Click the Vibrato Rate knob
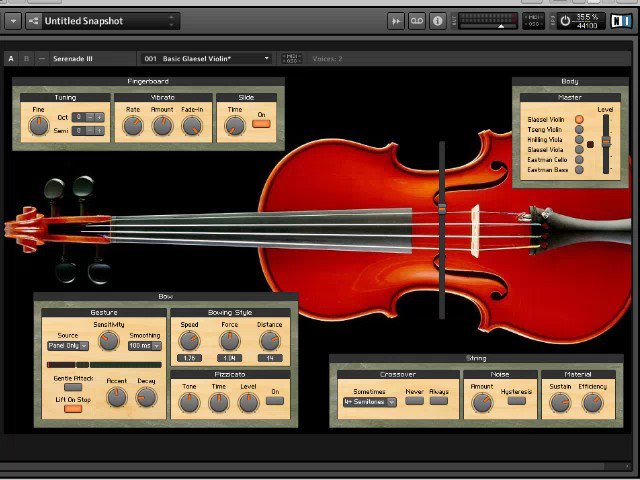Viewport: 640px width, 480px height. 133,126
